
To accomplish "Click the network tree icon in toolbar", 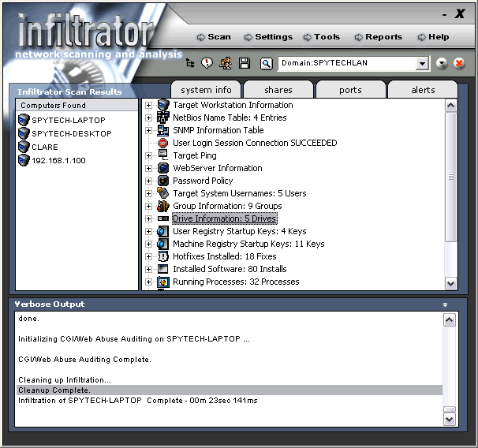I will pyautogui.click(x=190, y=63).
